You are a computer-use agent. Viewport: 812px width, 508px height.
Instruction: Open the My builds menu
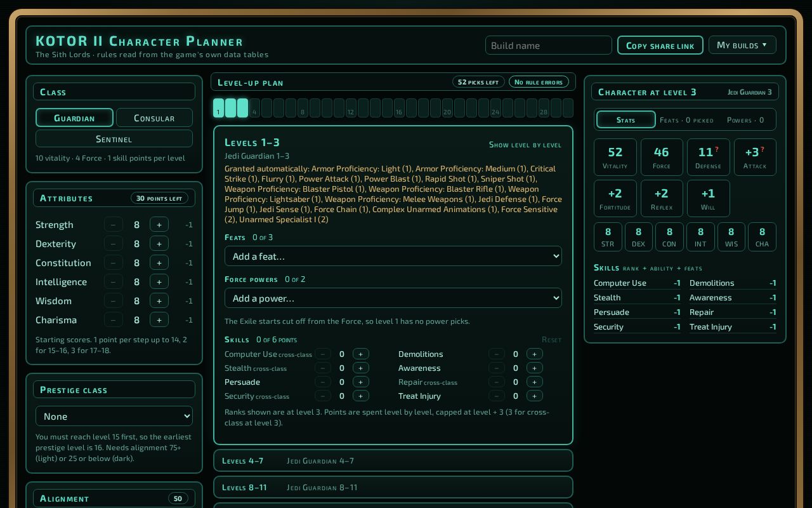click(x=742, y=45)
